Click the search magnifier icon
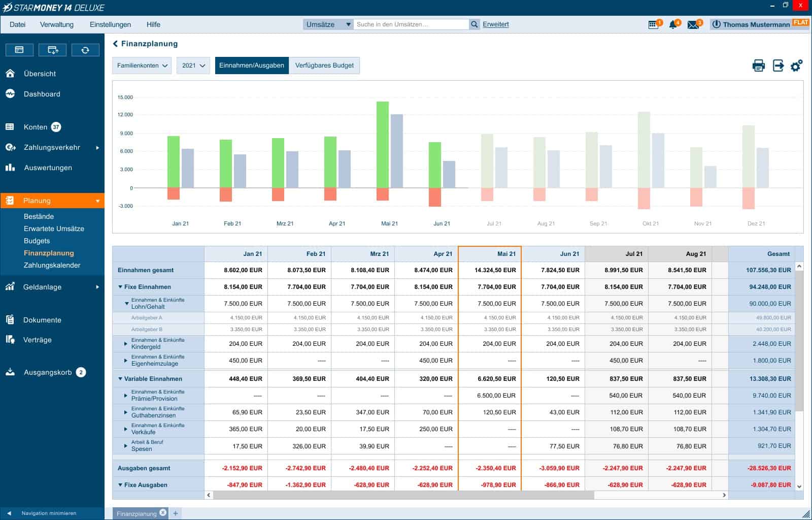The image size is (812, 520). tap(474, 24)
